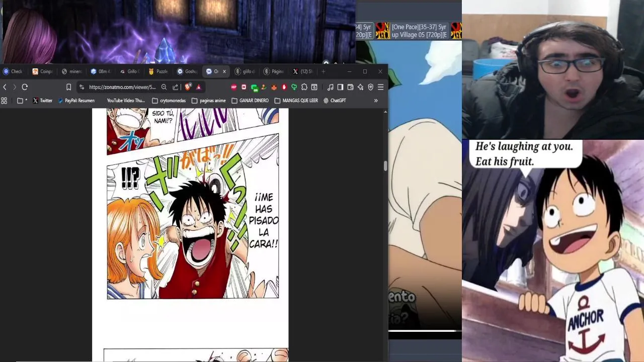Open the Brave VPN shield icon
The image size is (644, 362).
click(x=370, y=87)
